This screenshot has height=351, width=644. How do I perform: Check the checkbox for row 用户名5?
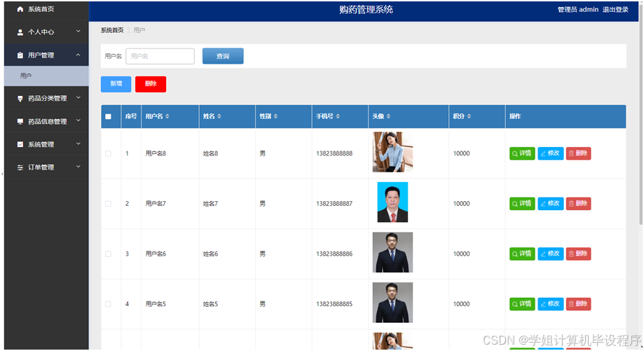pos(108,304)
